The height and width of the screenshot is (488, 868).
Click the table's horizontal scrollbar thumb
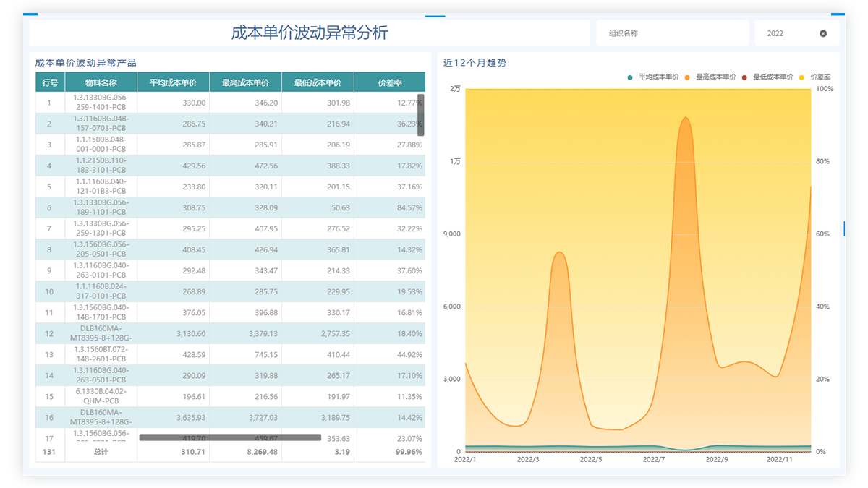point(230,437)
